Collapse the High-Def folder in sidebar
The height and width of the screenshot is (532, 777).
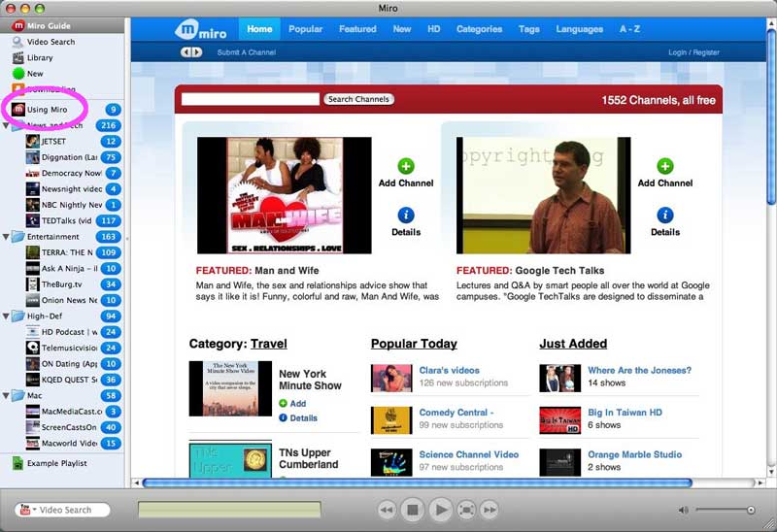click(x=7, y=316)
